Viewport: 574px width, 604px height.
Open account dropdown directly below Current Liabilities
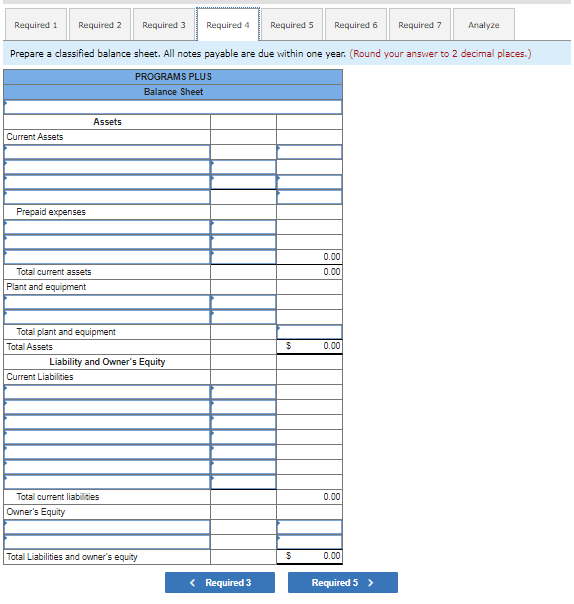107,392
